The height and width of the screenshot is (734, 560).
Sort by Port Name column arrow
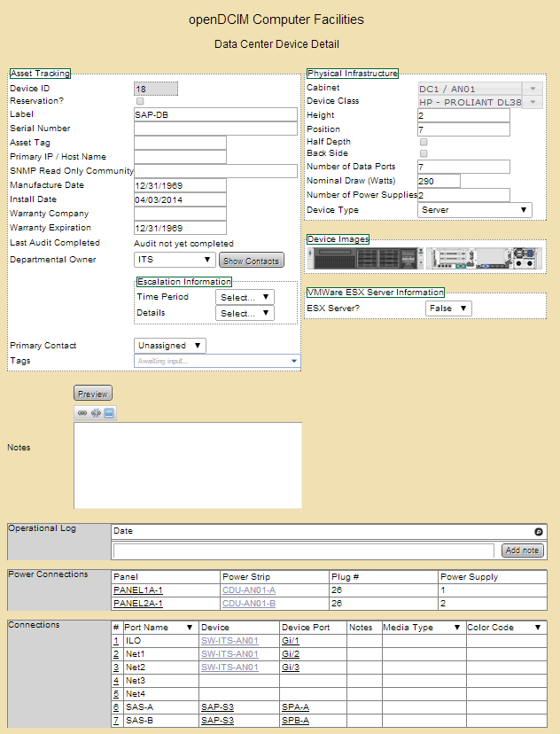[x=190, y=628]
